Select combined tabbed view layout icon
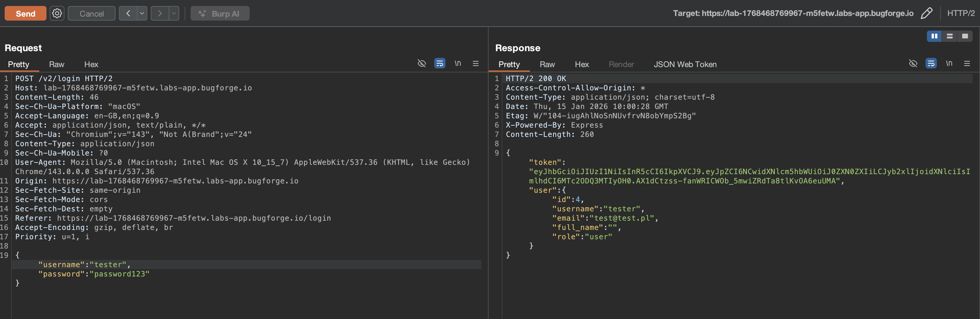This screenshot has width=980, height=319. point(965,36)
